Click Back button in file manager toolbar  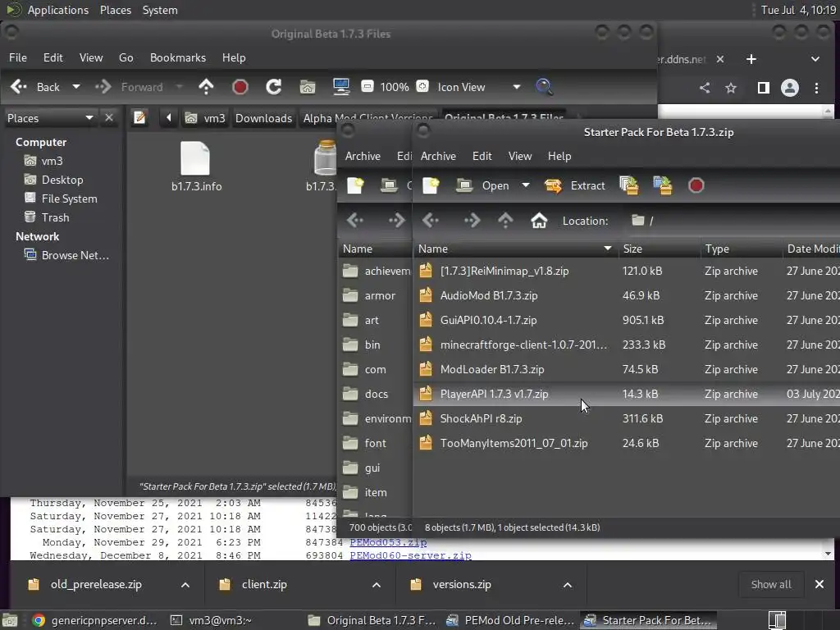pyautogui.click(x=35, y=87)
